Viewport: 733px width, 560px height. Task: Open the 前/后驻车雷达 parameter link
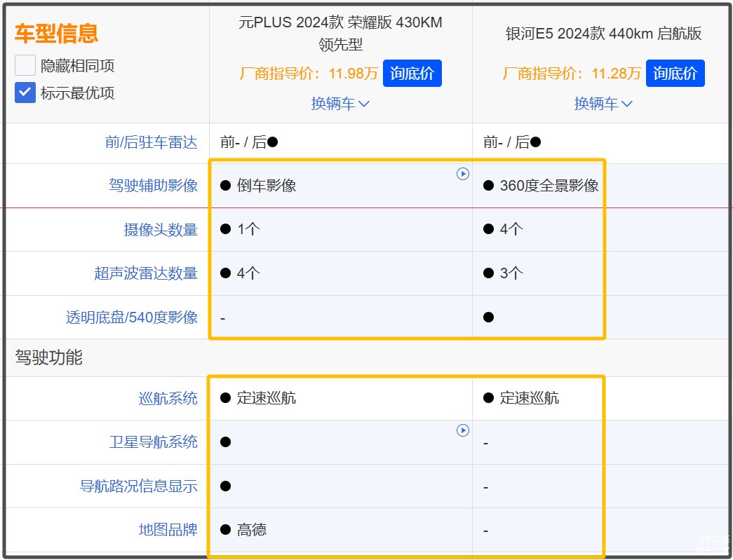[x=151, y=143]
